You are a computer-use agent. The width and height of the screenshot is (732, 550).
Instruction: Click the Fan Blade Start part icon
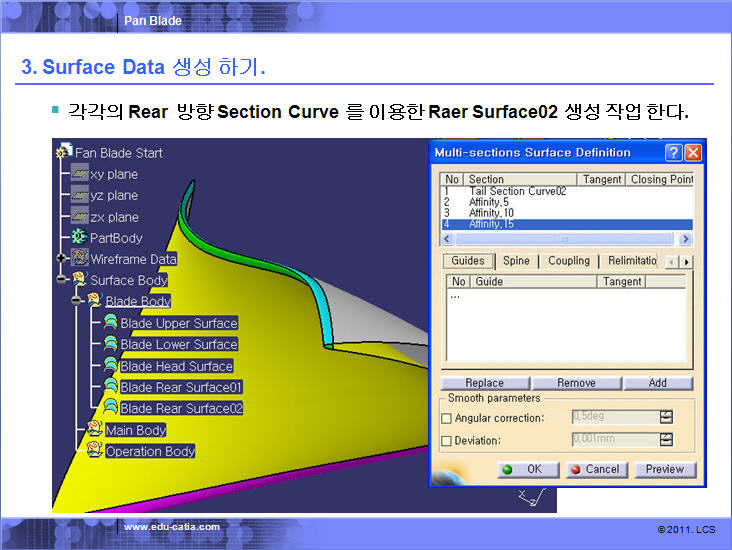(x=64, y=152)
